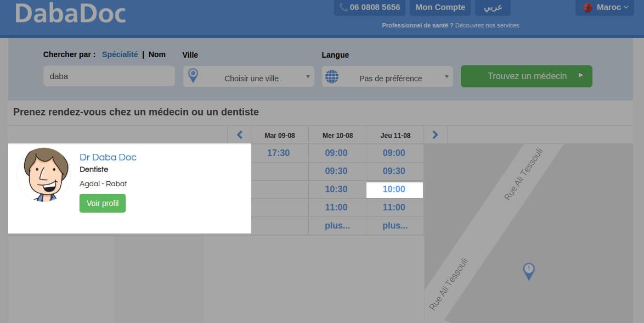Click the Morocco flag icon

tap(587, 7)
